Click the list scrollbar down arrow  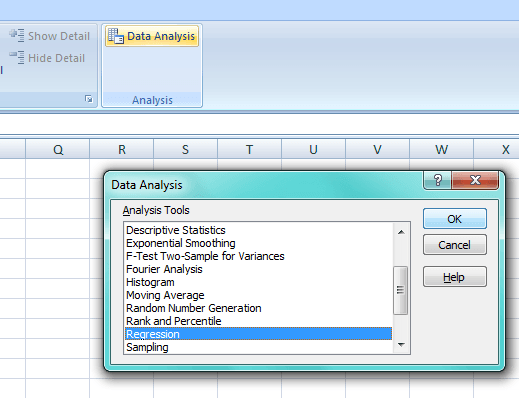[401, 345]
